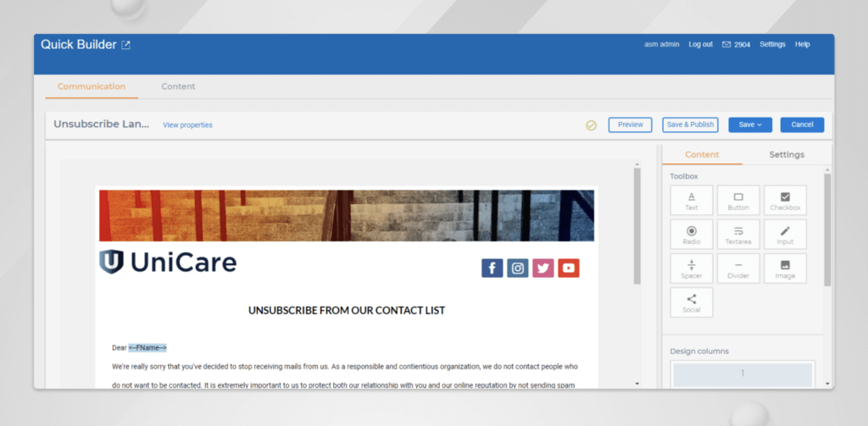The height and width of the screenshot is (426, 868).
Task: Switch to the Settings panel tab
Action: coord(786,155)
